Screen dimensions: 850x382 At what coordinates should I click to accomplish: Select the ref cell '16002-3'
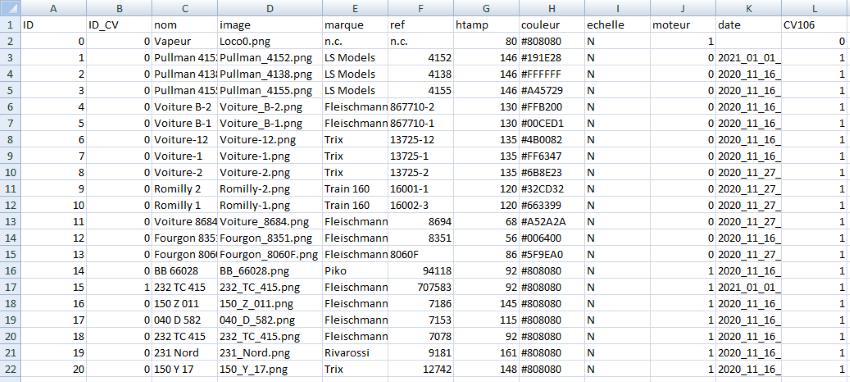(421, 205)
